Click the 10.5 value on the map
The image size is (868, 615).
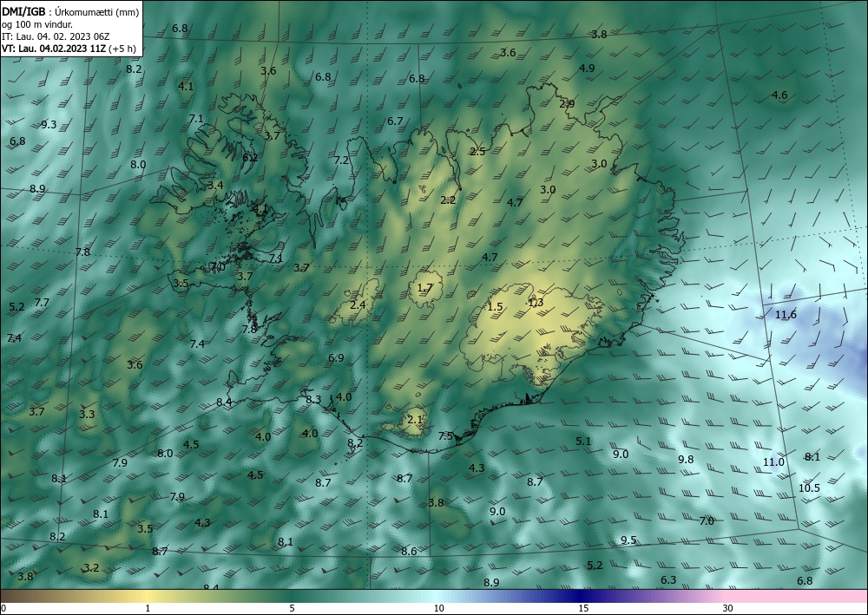tap(809, 487)
